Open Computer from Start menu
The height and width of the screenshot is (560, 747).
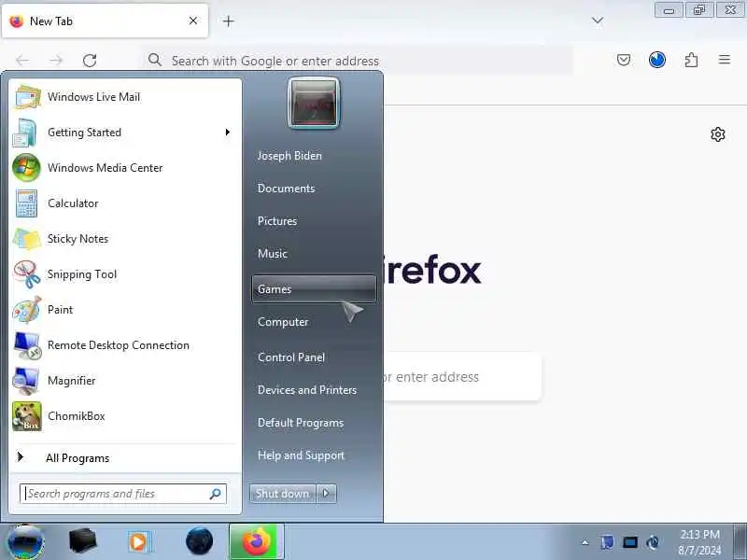283,322
